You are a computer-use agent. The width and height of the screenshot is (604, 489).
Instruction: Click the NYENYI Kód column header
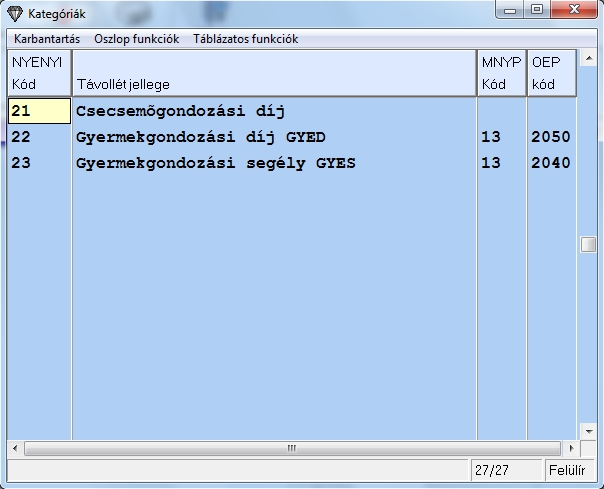pyautogui.click(x=38, y=73)
